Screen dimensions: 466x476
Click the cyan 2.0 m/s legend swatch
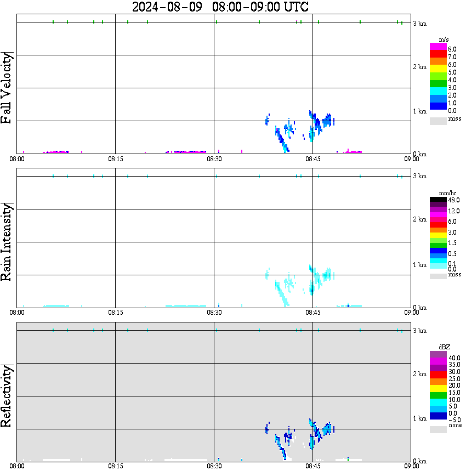click(x=438, y=91)
